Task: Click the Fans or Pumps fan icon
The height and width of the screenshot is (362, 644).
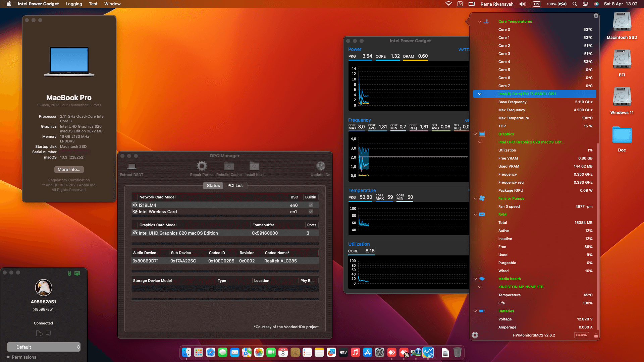Action: (482, 198)
